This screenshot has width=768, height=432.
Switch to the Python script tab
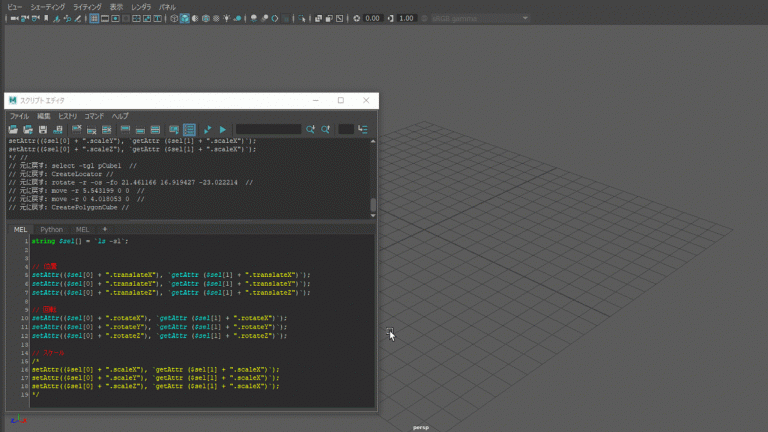click(x=51, y=229)
